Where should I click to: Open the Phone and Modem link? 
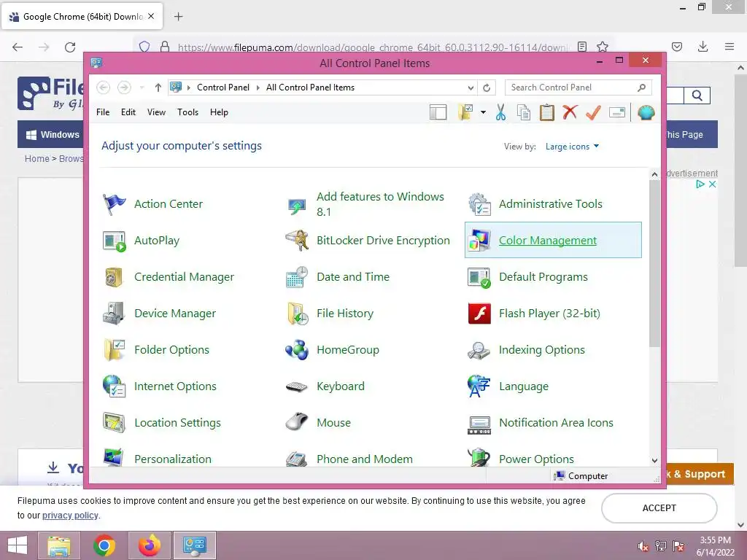[365, 459]
